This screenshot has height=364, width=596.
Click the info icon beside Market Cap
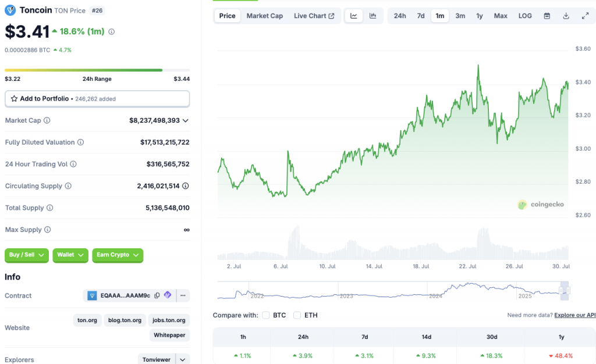pyautogui.click(x=47, y=120)
